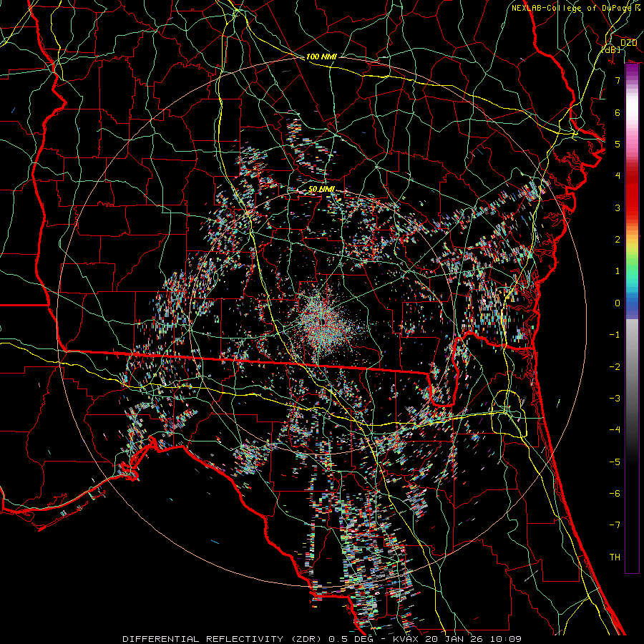Pick the gray band near scale value -1
Screen dimensions: 644x644
coord(632,334)
